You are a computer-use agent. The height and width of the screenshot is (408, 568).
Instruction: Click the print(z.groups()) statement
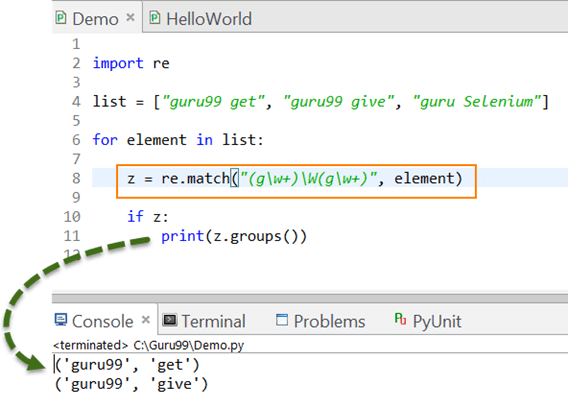(x=234, y=236)
